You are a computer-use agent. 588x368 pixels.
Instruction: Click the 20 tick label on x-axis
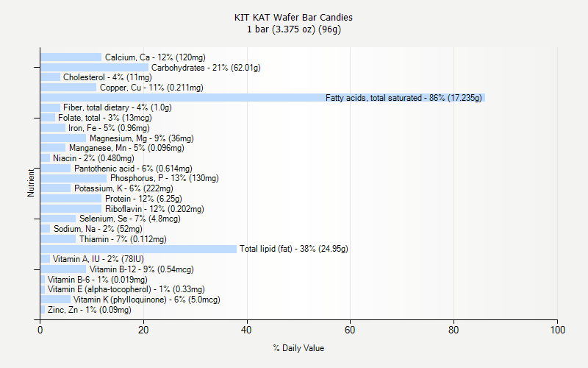pos(143,330)
